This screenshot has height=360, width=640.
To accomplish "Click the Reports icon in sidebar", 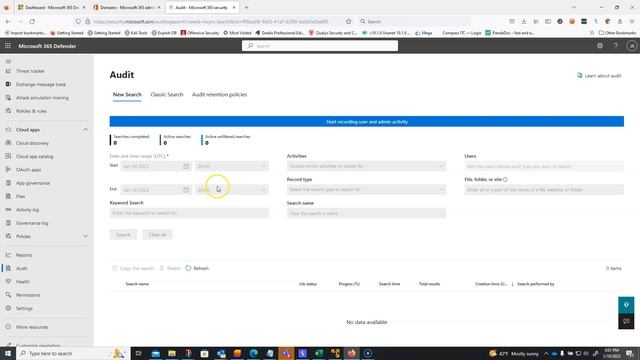I will [8, 255].
